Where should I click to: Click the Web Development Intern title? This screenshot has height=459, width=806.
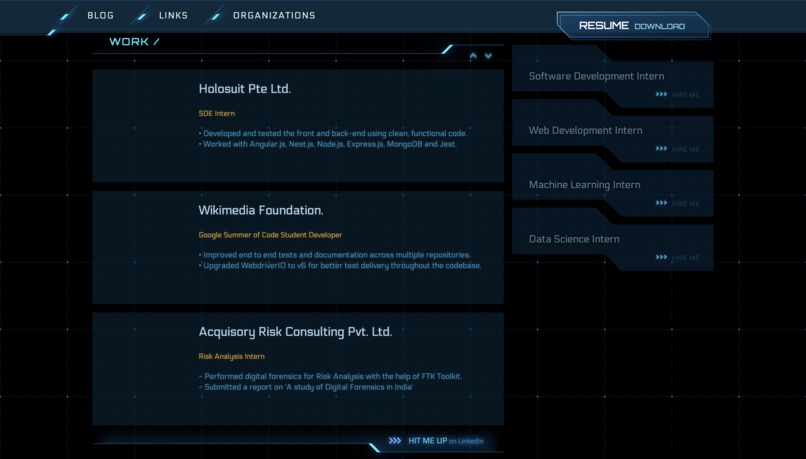[585, 131]
